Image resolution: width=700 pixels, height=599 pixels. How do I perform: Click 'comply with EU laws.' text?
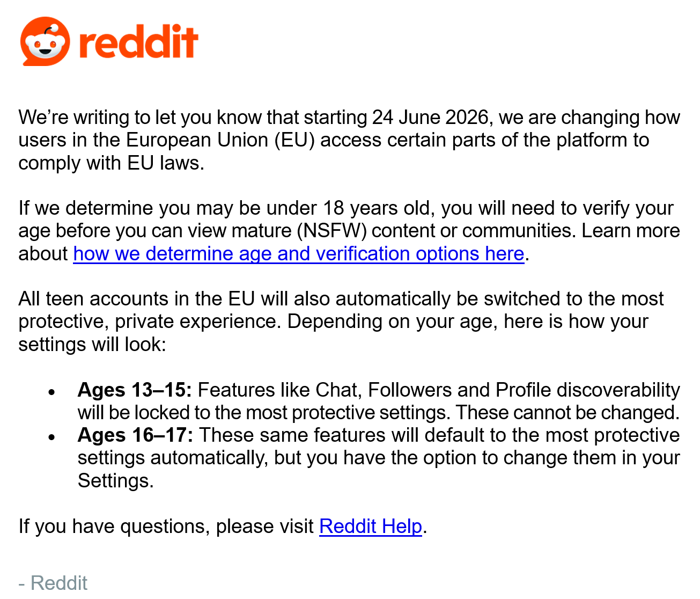pyautogui.click(x=112, y=163)
